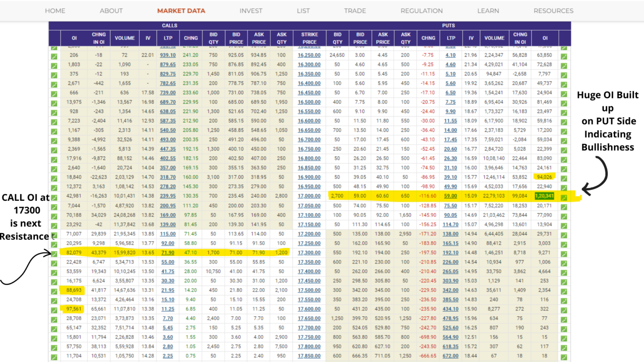Select the puts volume value 22,79,103

click(494, 196)
